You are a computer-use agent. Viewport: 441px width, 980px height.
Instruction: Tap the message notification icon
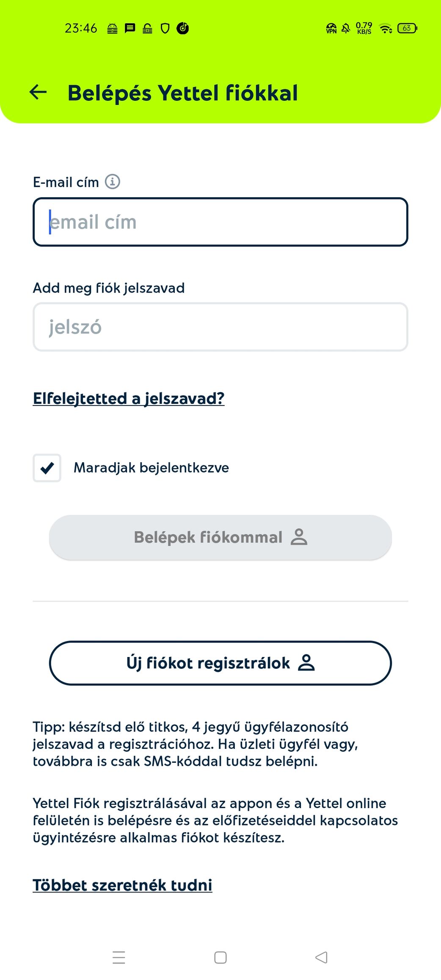pyautogui.click(x=130, y=28)
